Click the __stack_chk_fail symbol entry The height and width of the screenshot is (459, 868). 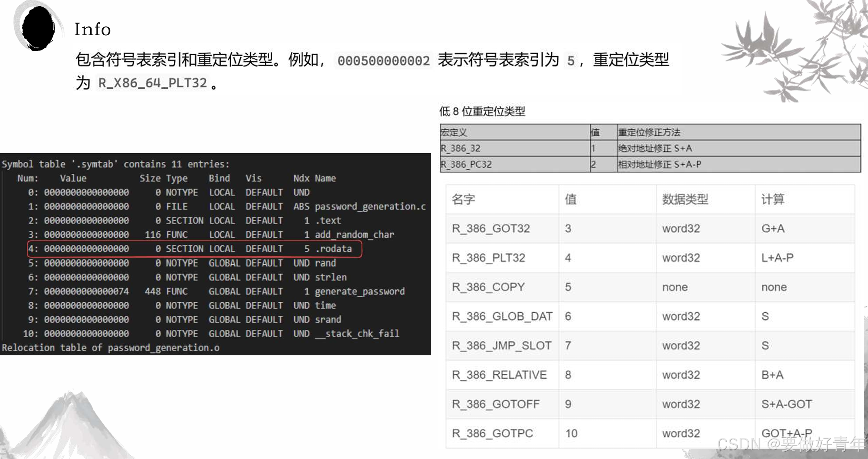(357, 334)
